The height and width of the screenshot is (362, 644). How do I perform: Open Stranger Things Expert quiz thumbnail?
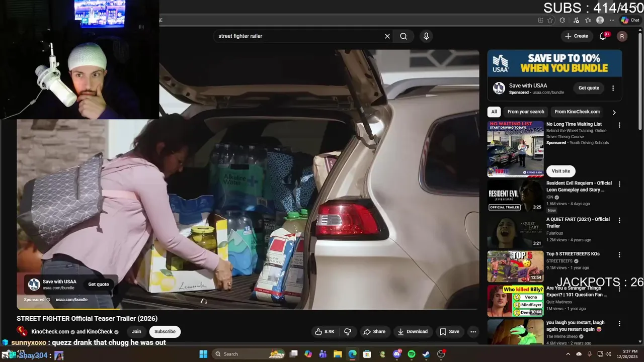515,301
